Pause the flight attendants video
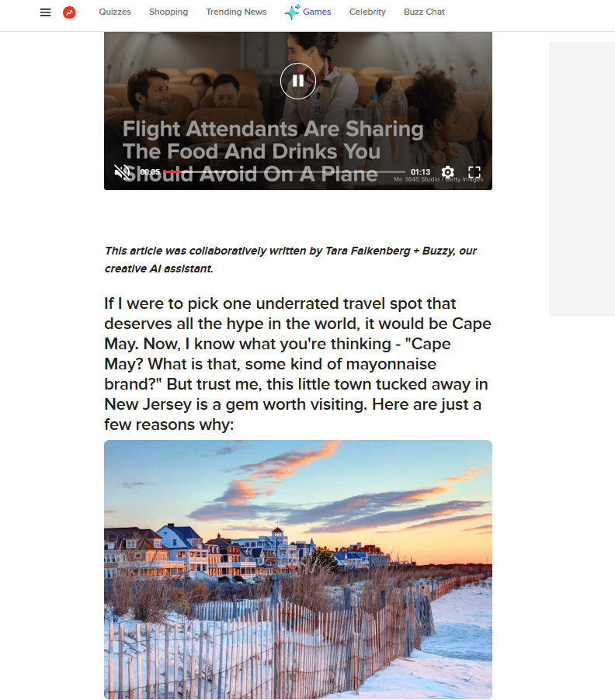The image size is (615, 700). pos(298,81)
